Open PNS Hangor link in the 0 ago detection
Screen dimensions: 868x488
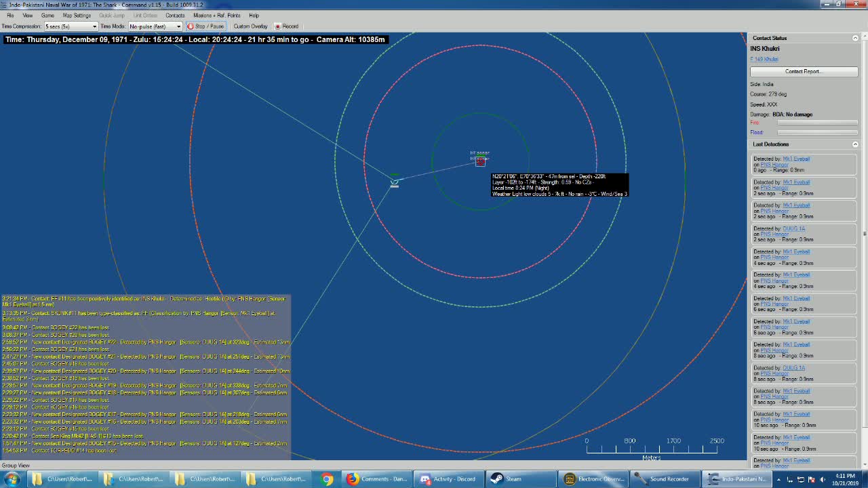point(774,165)
